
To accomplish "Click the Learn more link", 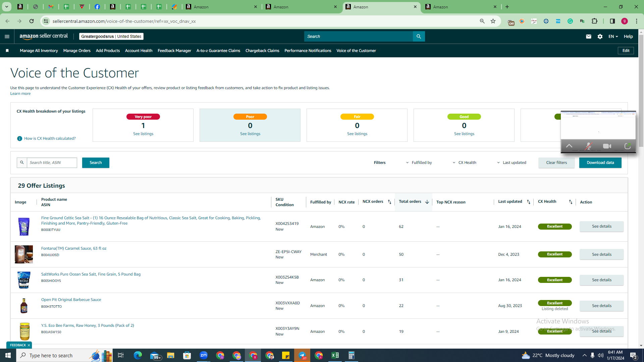I will (20, 94).
